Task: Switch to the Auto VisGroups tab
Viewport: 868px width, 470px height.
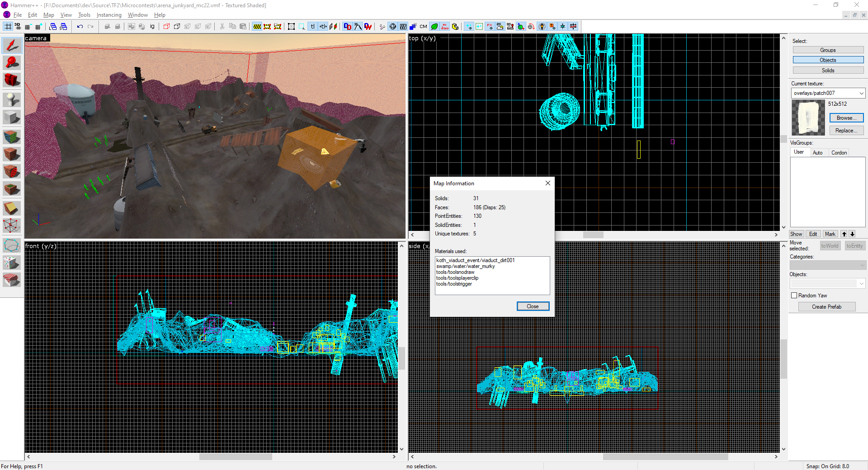Action: click(817, 153)
